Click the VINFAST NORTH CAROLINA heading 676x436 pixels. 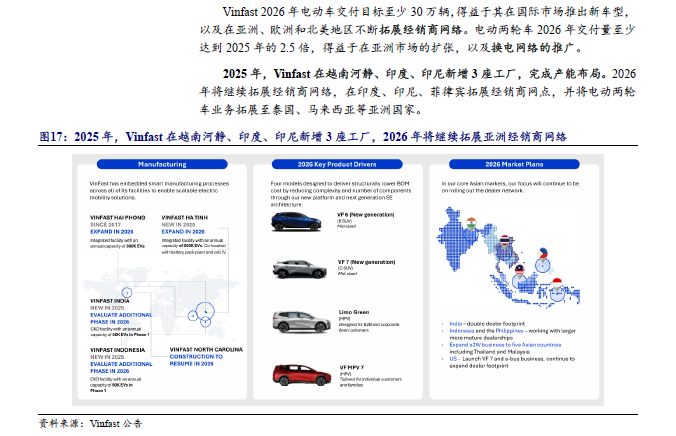(x=206, y=350)
